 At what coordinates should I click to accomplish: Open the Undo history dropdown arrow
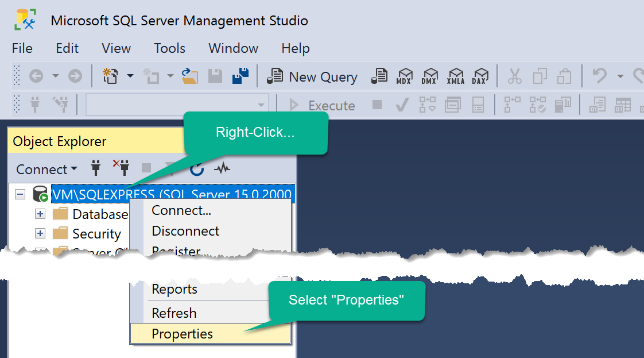coord(620,76)
